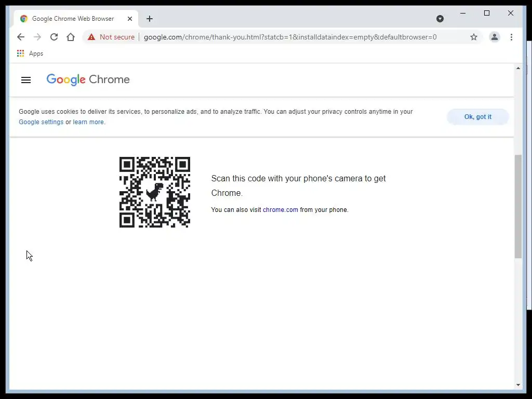Click the page scrollbar thumb
The image size is (532, 399).
[x=518, y=206]
